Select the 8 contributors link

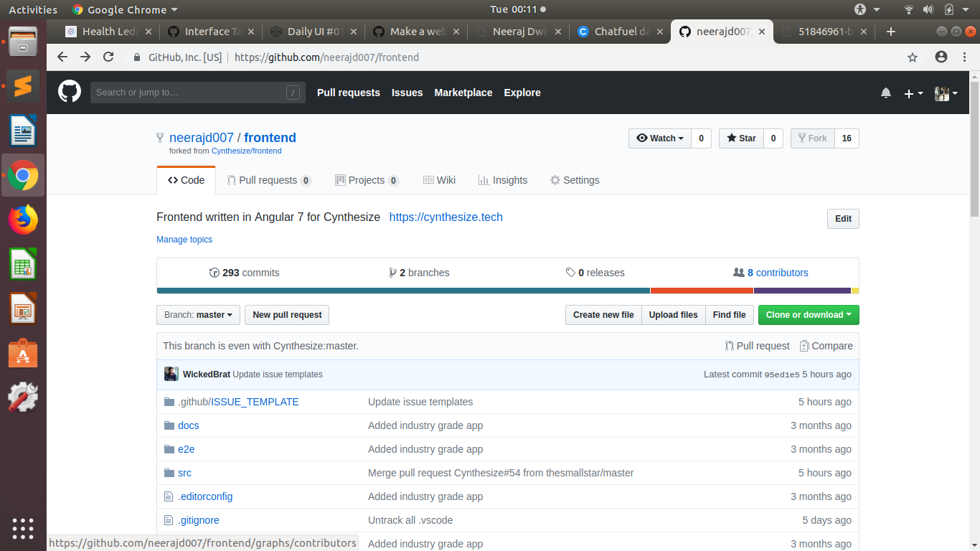point(778,272)
